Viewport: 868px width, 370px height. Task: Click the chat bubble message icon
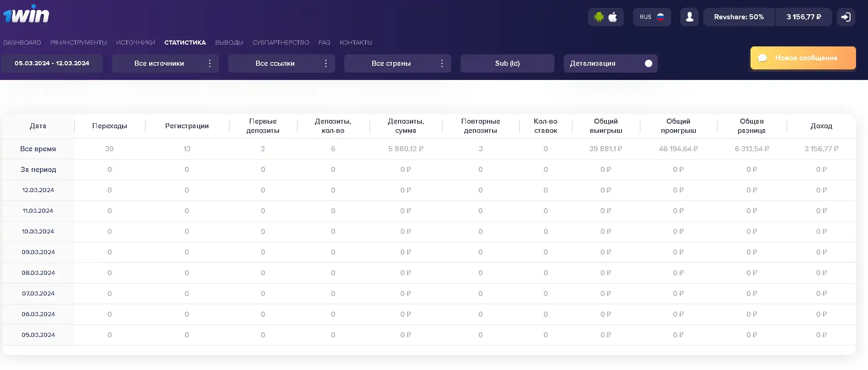coord(762,58)
